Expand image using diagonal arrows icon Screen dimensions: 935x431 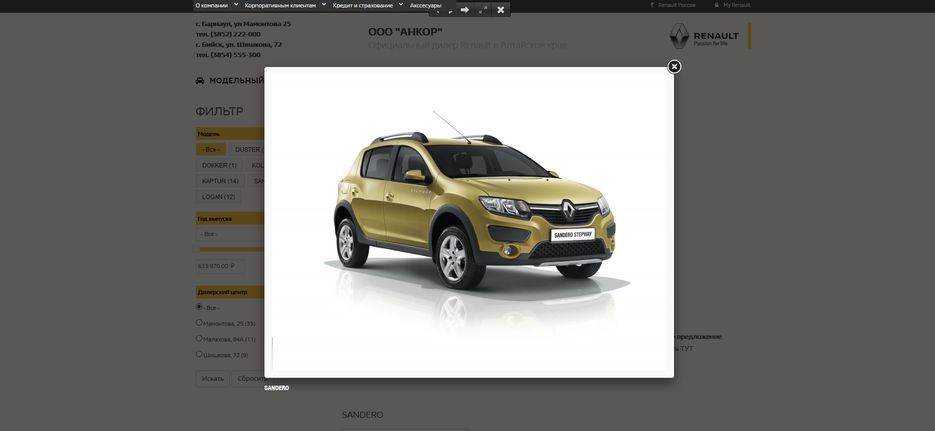click(483, 10)
